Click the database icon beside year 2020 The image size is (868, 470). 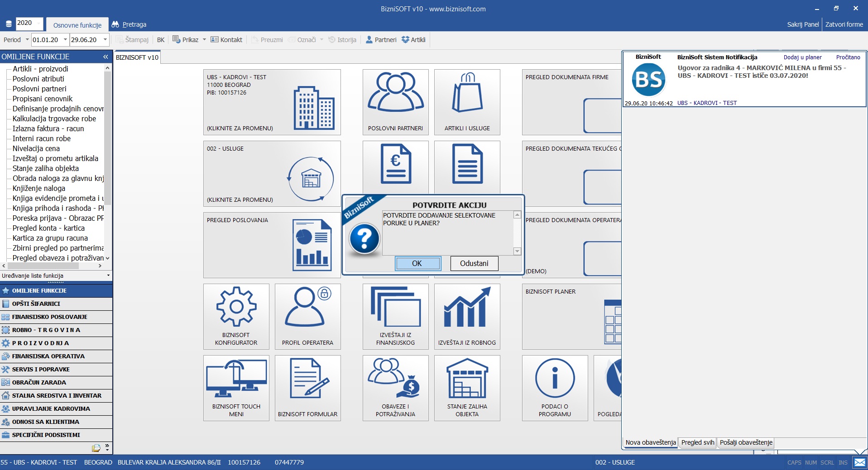coord(9,24)
